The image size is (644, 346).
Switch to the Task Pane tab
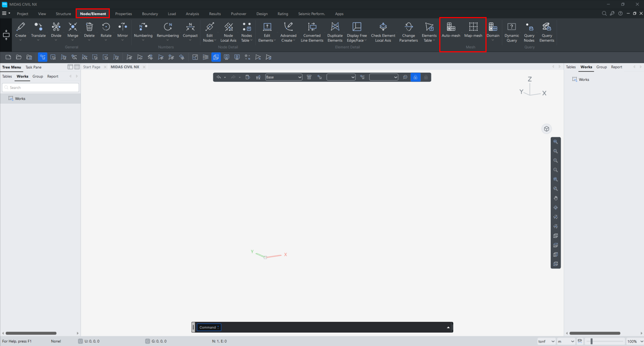point(33,67)
